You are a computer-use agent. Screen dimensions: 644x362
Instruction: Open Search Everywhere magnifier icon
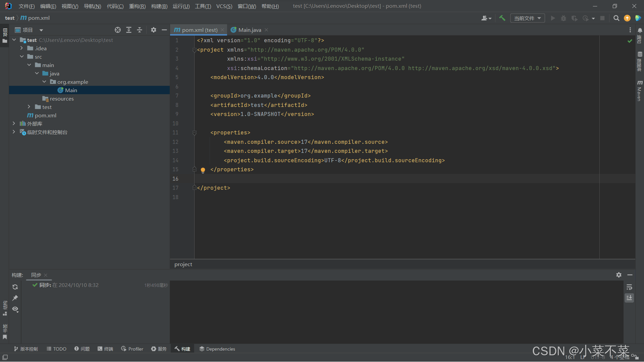tap(616, 18)
